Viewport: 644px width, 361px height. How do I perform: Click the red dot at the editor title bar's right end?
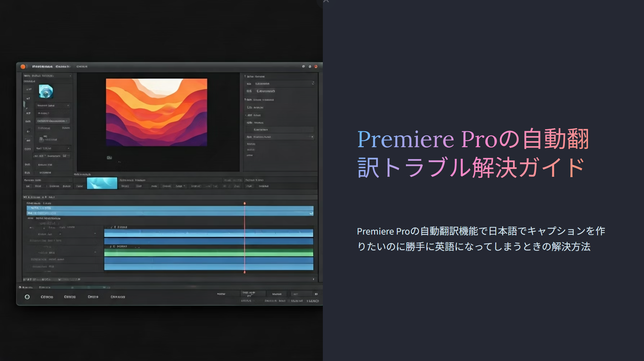coord(316,67)
